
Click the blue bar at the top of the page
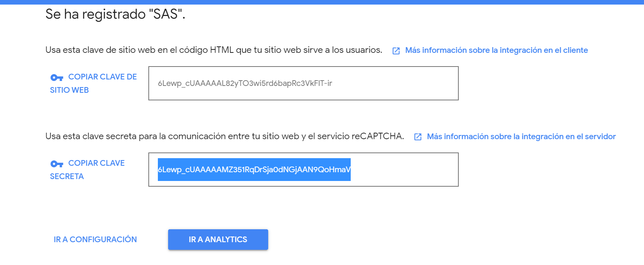pos(322,2)
